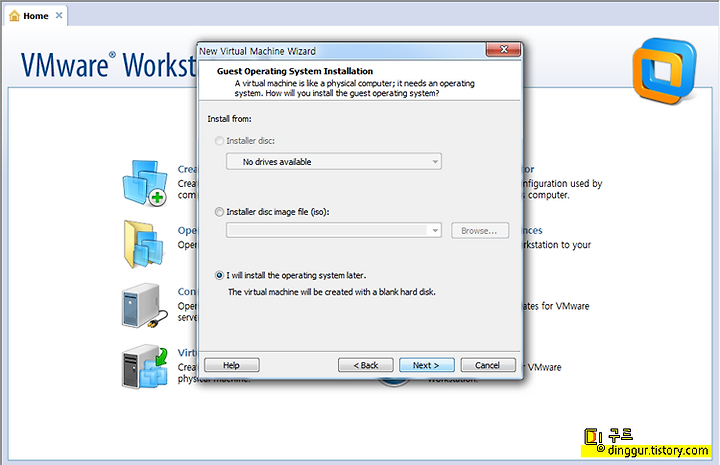Close the Home tab
The height and width of the screenshot is (465, 720).
[59, 16]
